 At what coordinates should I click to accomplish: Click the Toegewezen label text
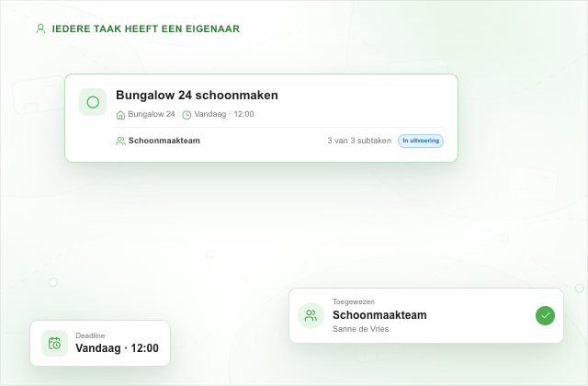353,301
